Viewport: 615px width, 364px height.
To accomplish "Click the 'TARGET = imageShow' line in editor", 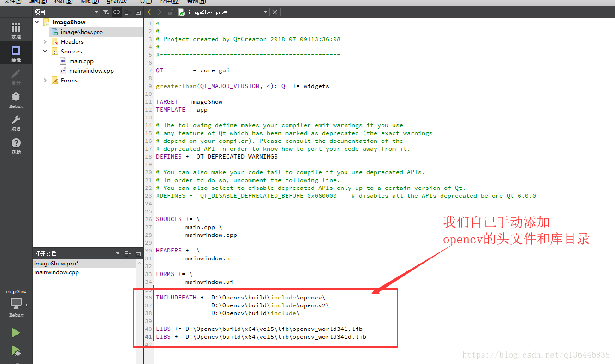I will (x=189, y=101).
